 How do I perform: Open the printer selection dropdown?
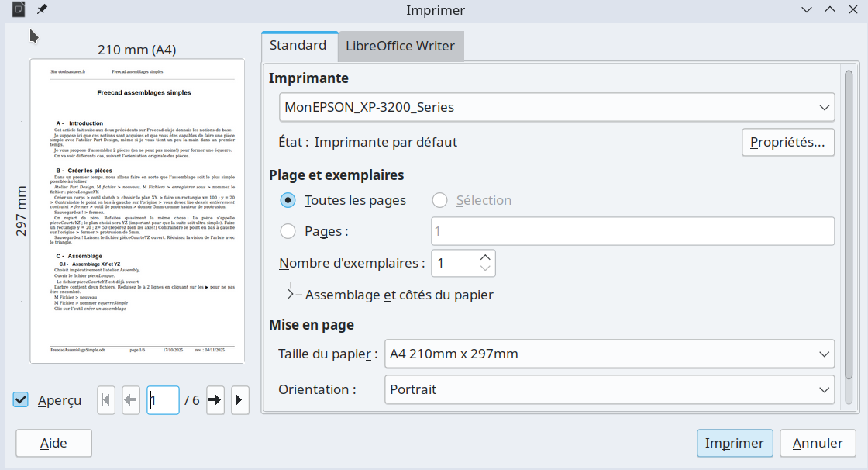[556, 107]
